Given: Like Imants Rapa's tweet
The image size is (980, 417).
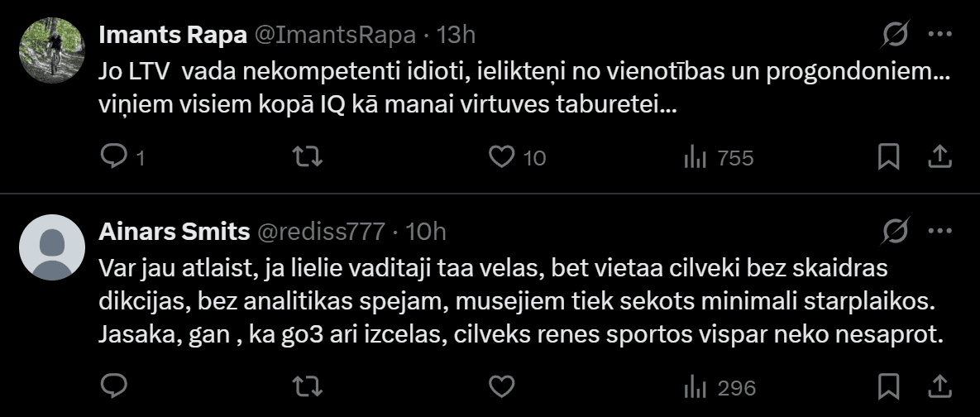Looking at the screenshot, I should [502, 156].
